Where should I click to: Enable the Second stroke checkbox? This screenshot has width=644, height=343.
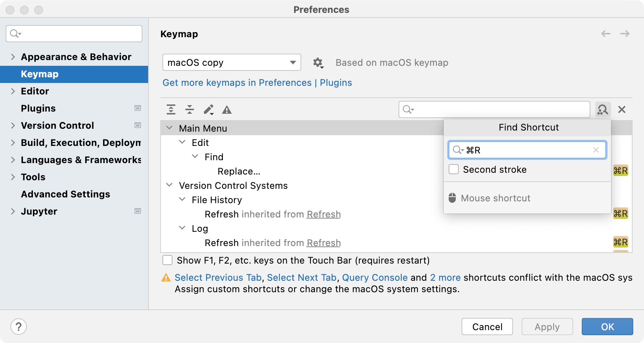coord(454,170)
